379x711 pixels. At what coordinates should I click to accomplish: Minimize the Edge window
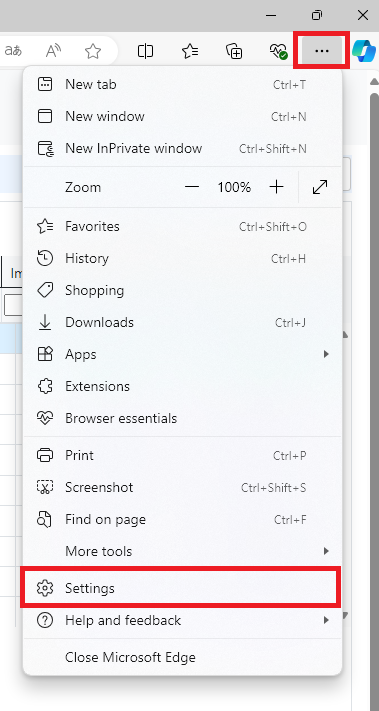tap(271, 15)
